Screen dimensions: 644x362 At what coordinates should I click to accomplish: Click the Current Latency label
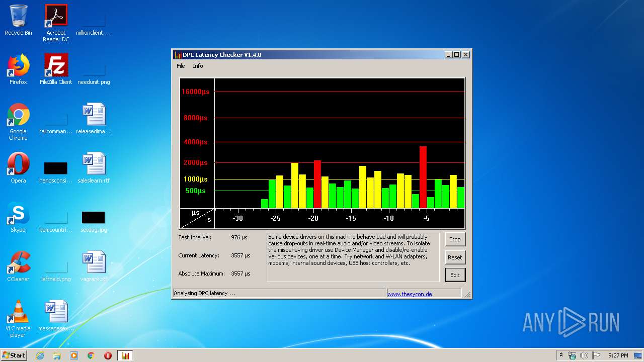click(199, 255)
